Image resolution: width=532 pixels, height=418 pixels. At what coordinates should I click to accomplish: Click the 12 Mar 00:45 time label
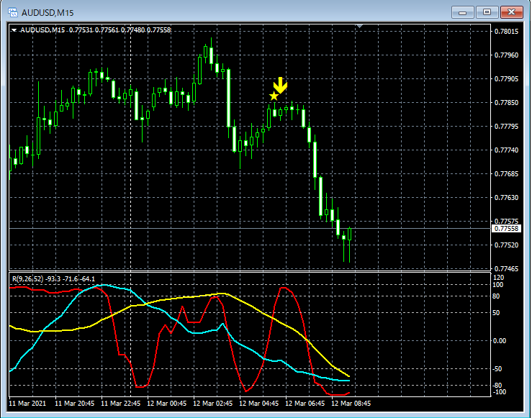click(166, 404)
